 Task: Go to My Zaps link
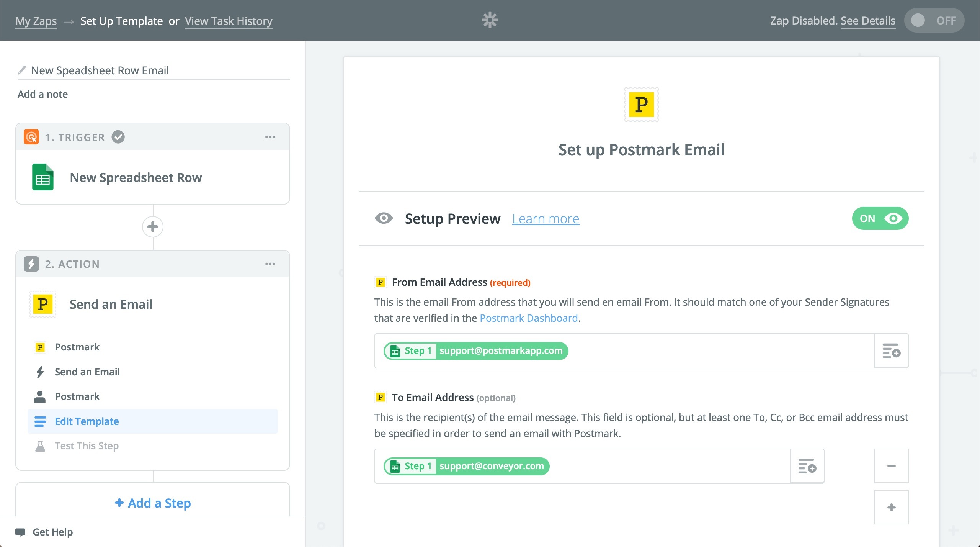tap(36, 21)
